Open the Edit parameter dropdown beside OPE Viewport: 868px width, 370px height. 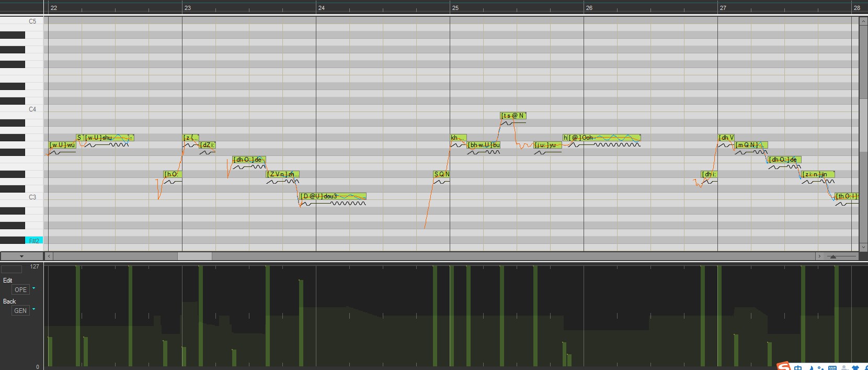pos(34,288)
